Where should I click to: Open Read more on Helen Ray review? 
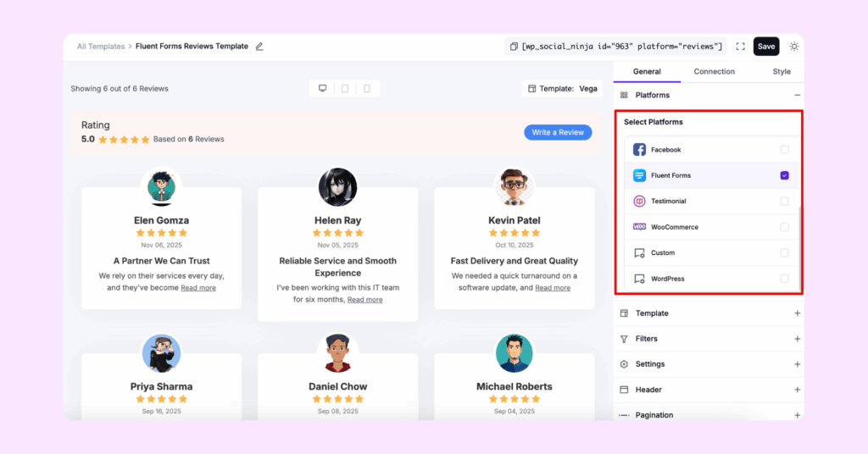click(x=364, y=300)
